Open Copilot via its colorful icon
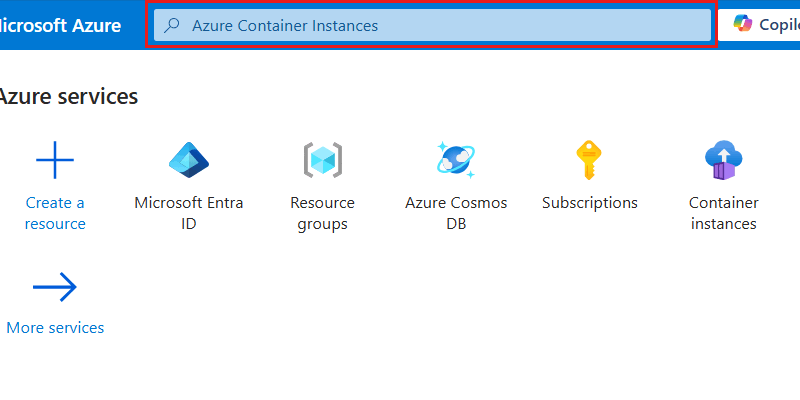The image size is (800, 400). [x=742, y=24]
